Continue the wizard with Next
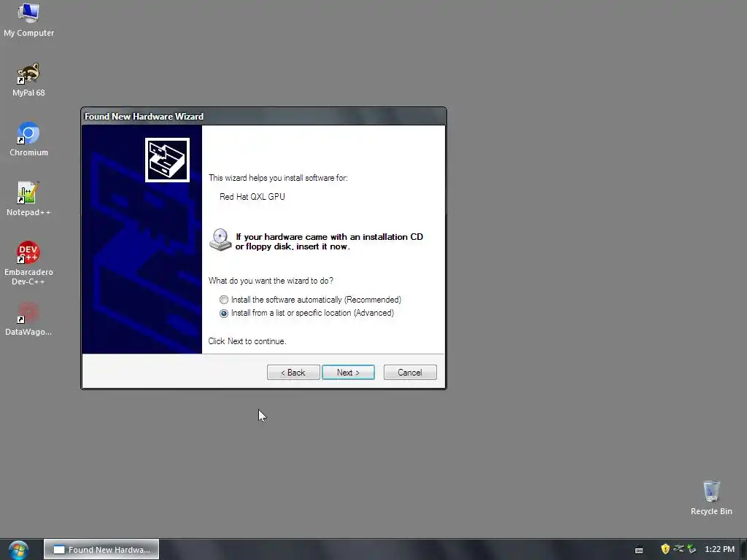Viewport: 747px width, 560px height. pyautogui.click(x=348, y=373)
